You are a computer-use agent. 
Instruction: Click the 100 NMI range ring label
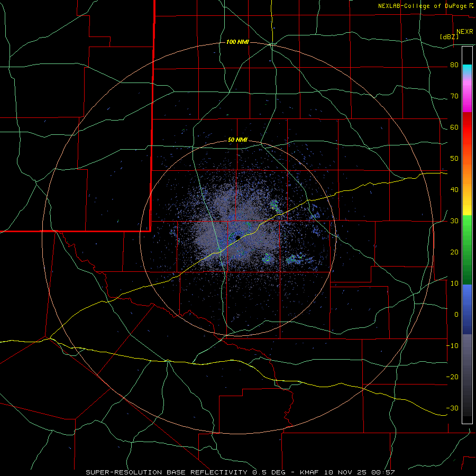[x=237, y=42]
